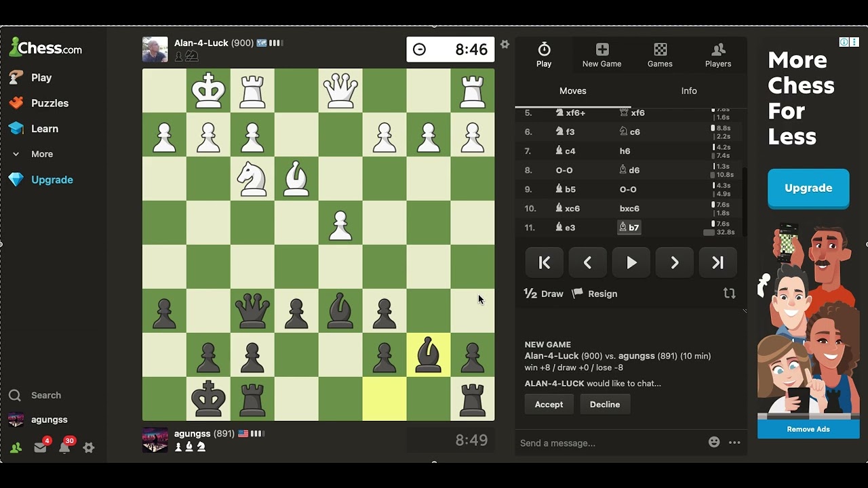The image size is (868, 488).
Task: Open the Alan-4-Luck username link
Action: [201, 43]
